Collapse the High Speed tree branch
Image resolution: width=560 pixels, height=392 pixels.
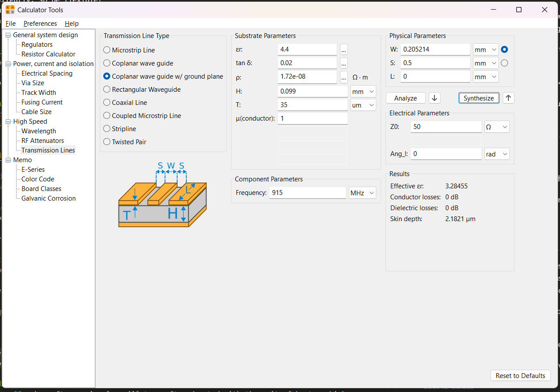pyautogui.click(x=7, y=121)
